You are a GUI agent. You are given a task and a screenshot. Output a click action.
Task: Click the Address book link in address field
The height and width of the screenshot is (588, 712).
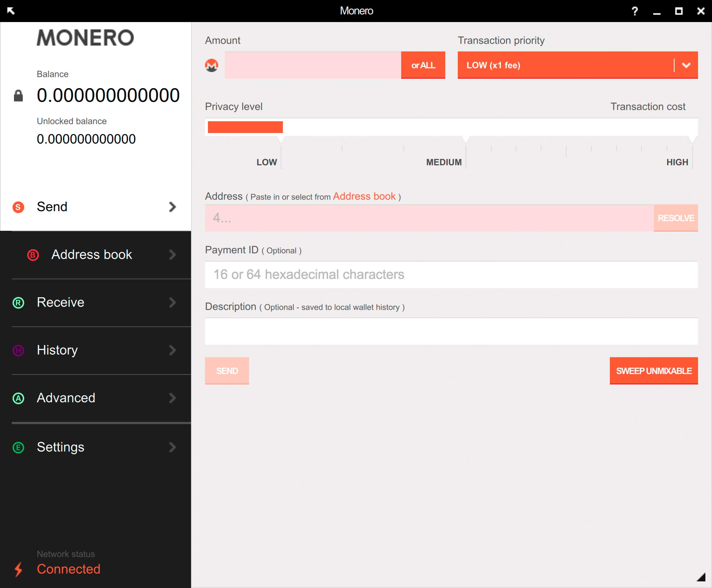click(363, 196)
